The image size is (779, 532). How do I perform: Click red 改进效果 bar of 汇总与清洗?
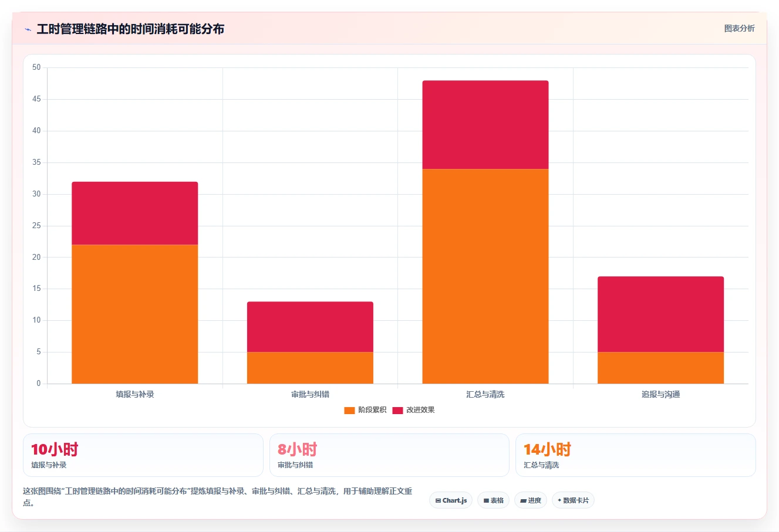point(485,125)
